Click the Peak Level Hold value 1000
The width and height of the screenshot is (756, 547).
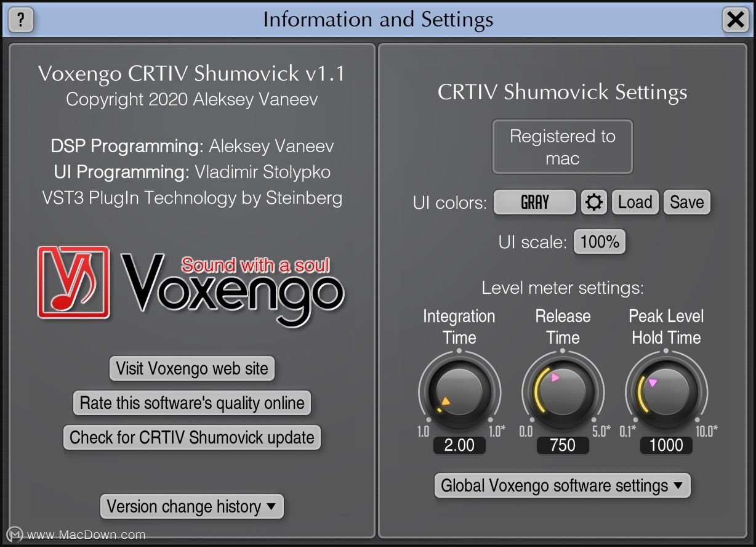pos(666,445)
